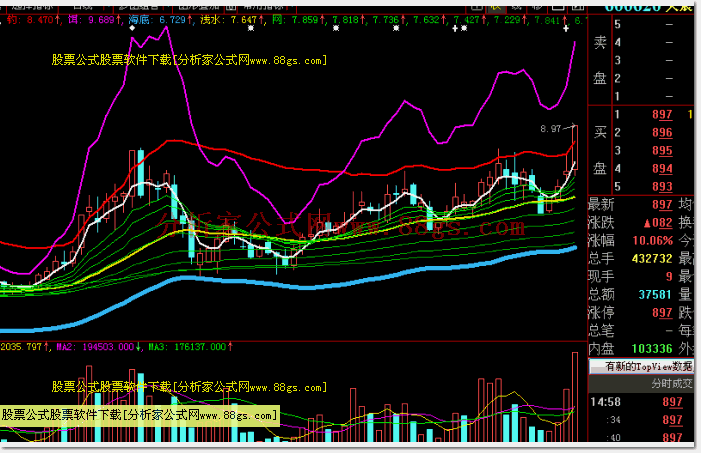Select the 浅水: 7.647 indicator value
This screenshot has height=453, width=701.
(232, 20)
